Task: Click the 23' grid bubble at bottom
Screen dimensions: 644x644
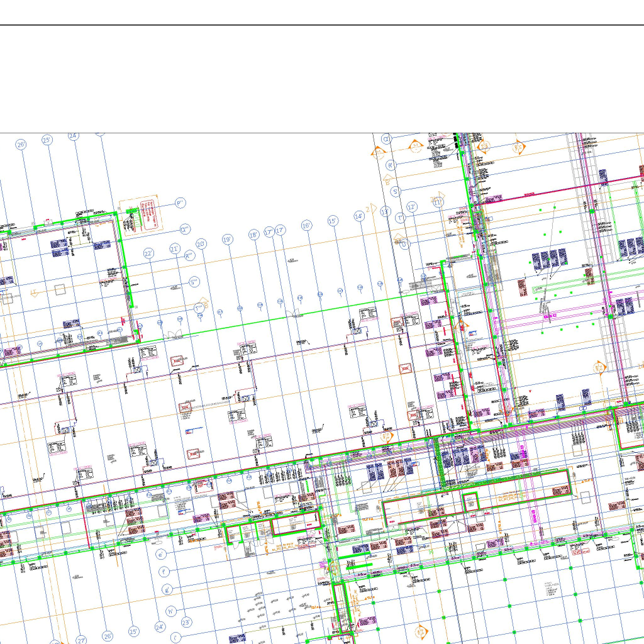Action: [x=186, y=623]
